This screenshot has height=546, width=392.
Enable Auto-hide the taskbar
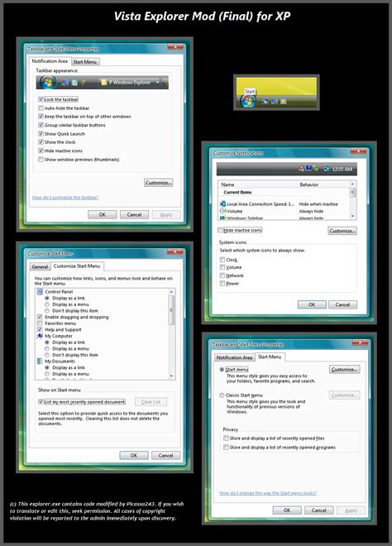click(41, 108)
